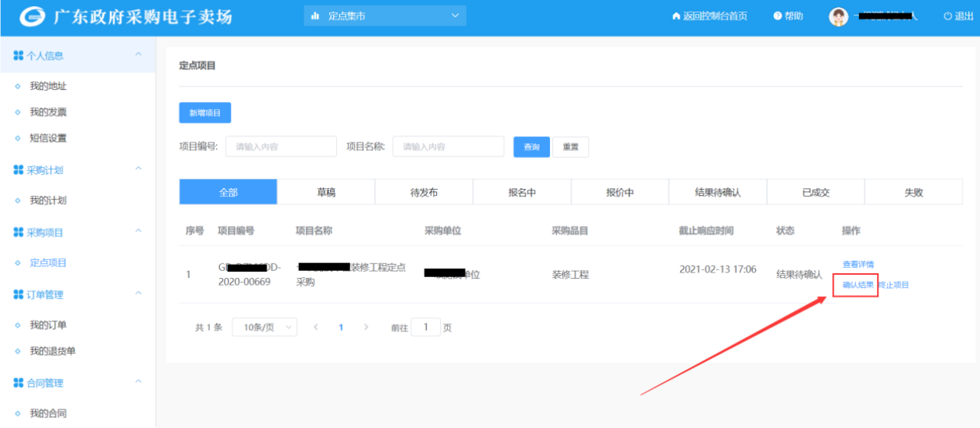The height and width of the screenshot is (428, 980).
Task: Click the 帮助 help icon
Action: [777, 16]
